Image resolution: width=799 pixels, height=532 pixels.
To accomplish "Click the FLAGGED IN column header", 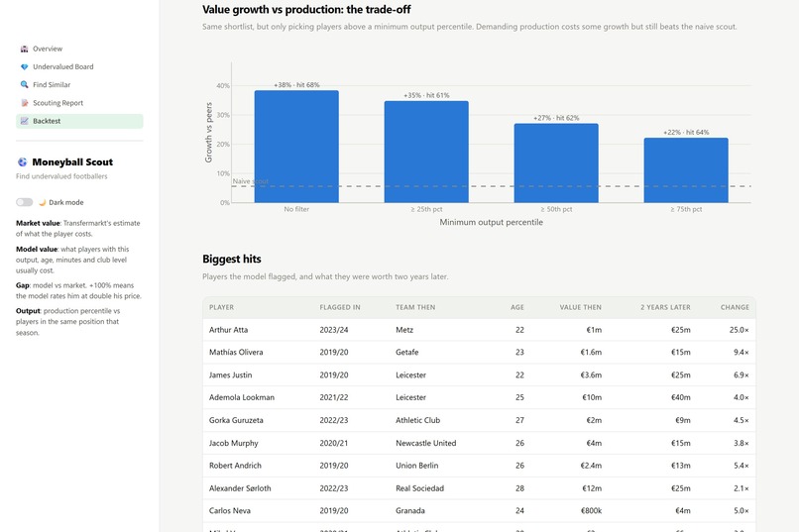I will click(x=340, y=307).
